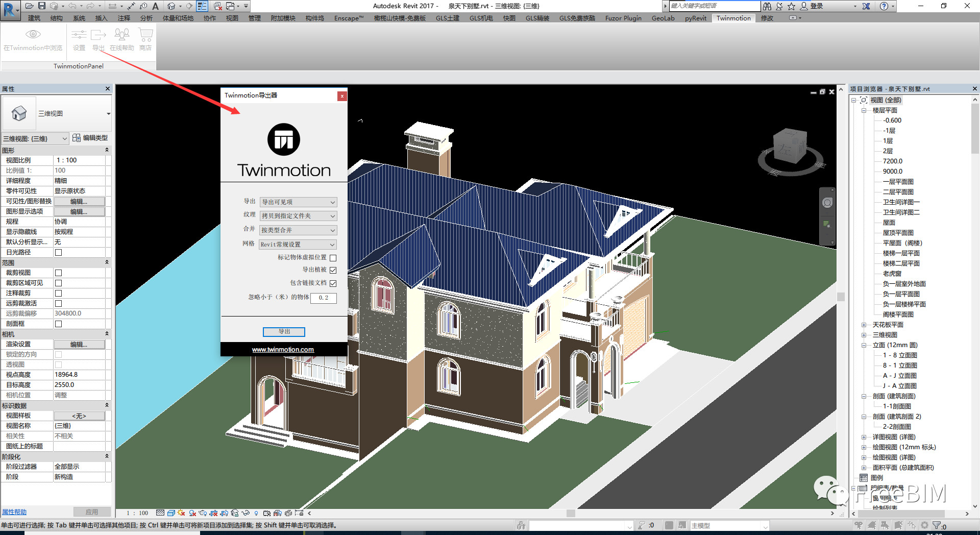Image resolution: width=980 pixels, height=535 pixels.
Task: Click the 导出 button in exporter dialog
Action: coord(284,332)
